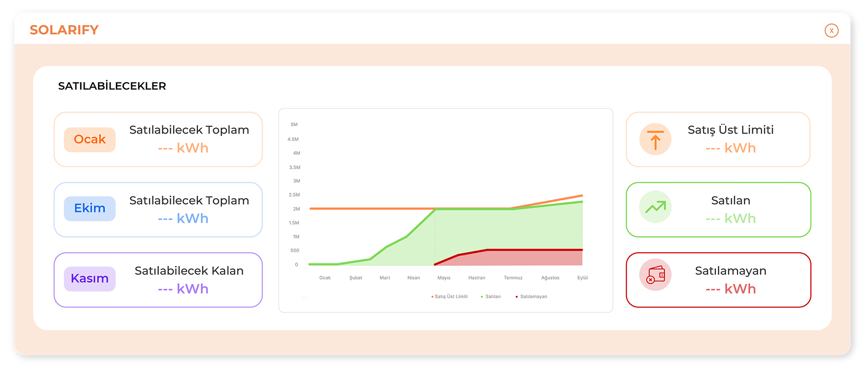The image size is (868, 371).
Task: Click the blue Ekim month badge
Action: click(90, 208)
